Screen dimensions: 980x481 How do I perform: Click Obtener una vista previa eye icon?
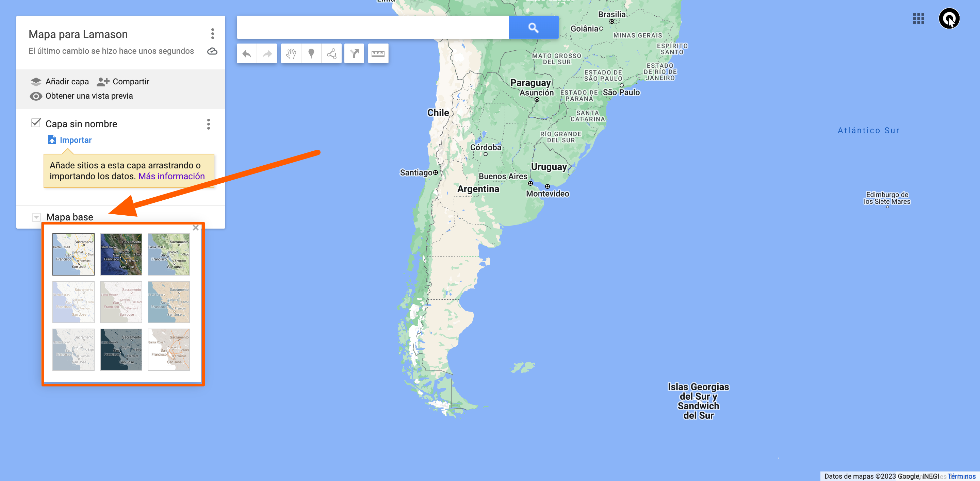tap(36, 96)
